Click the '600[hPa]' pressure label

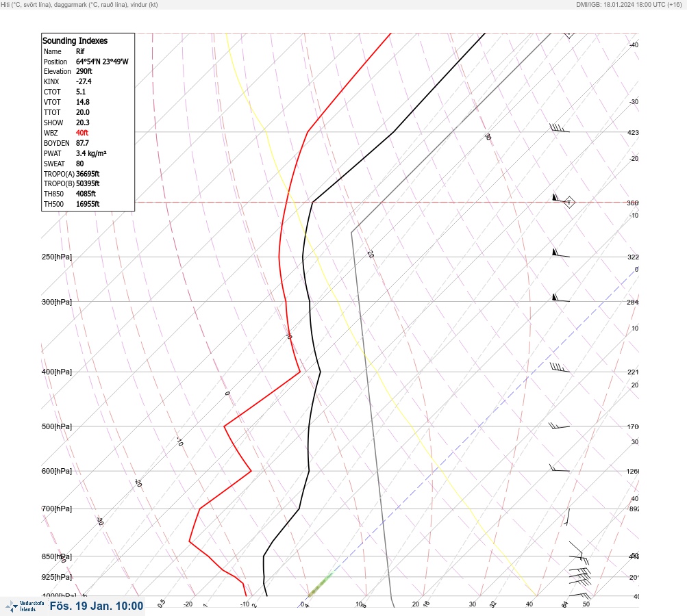point(57,471)
